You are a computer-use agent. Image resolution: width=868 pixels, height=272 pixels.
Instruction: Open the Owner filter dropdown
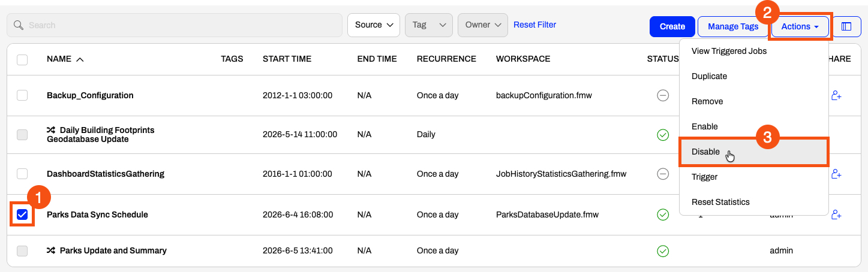click(x=483, y=25)
